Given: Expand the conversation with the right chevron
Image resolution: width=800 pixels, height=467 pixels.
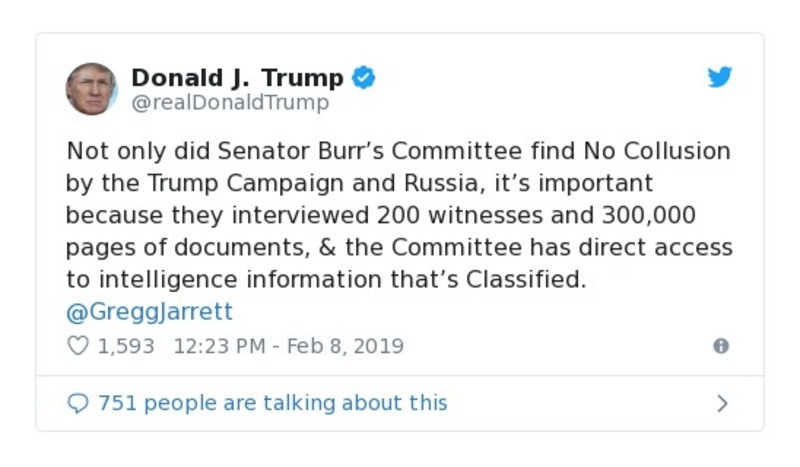Looking at the screenshot, I should (722, 403).
